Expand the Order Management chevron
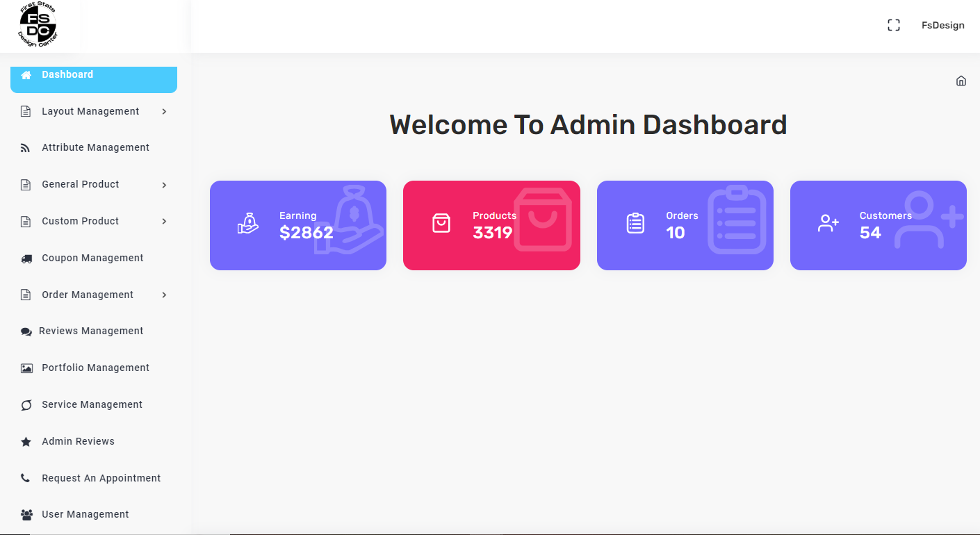Image resolution: width=980 pixels, height=535 pixels. tap(164, 295)
